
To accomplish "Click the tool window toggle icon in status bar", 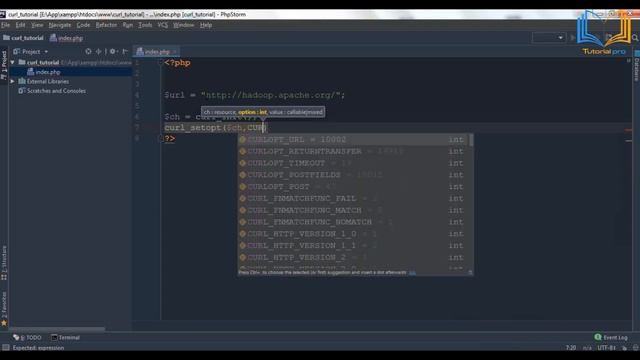I will point(5,348).
